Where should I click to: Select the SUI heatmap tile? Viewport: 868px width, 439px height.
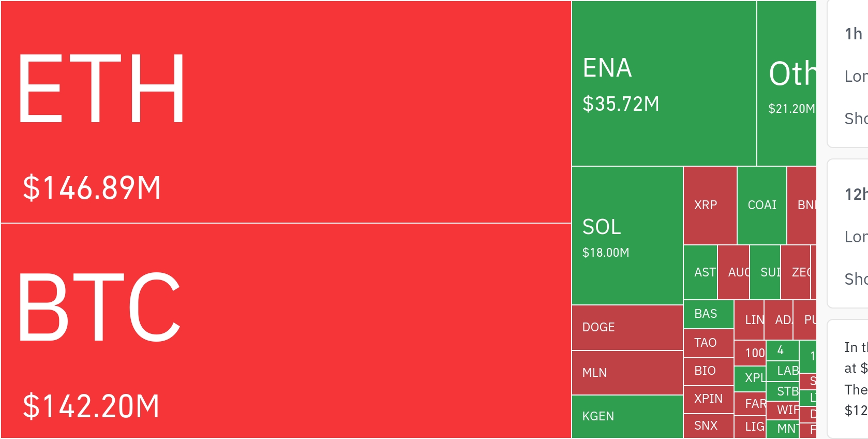pyautogui.click(x=765, y=272)
